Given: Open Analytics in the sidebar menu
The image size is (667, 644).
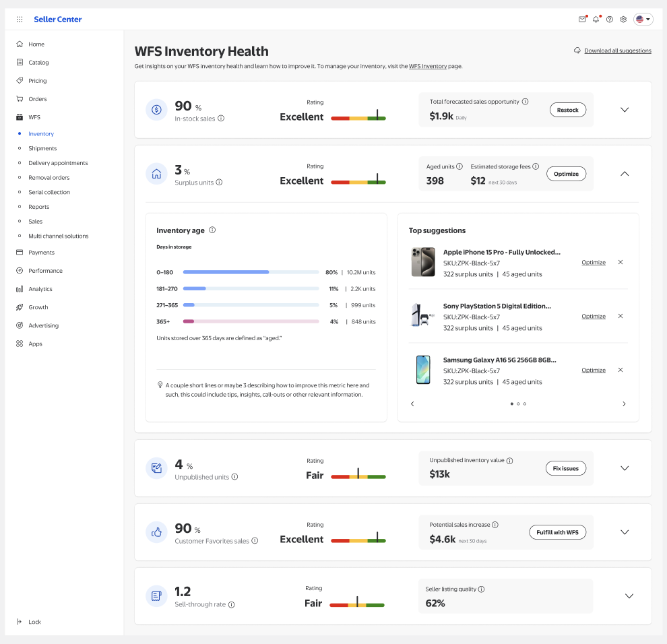Looking at the screenshot, I should click(40, 289).
